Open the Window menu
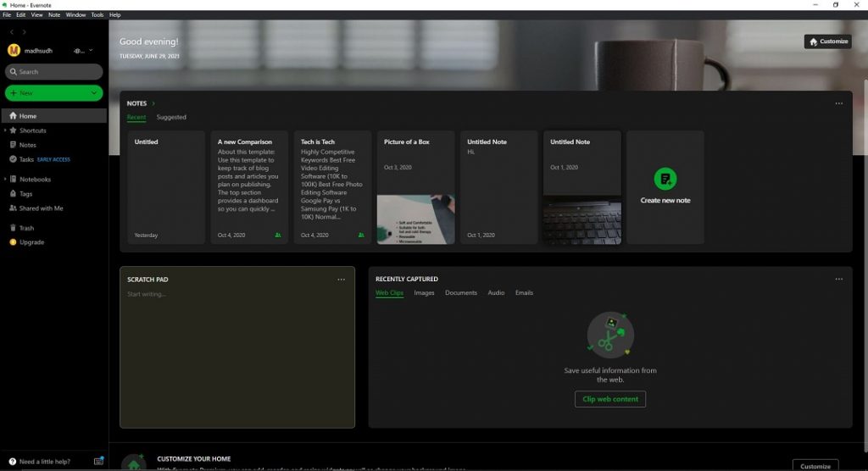The width and height of the screenshot is (868, 471). 75,15
